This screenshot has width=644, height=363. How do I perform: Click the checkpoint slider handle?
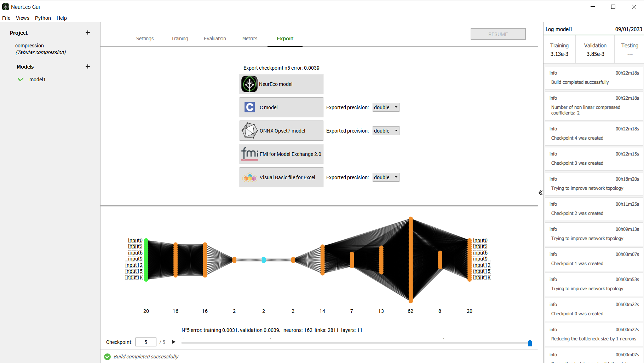point(530,343)
